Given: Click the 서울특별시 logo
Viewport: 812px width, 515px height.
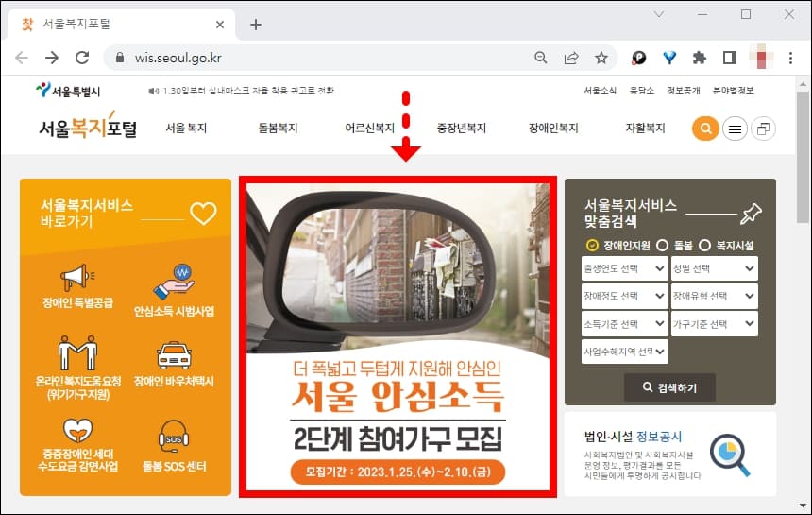Looking at the screenshot, I should pos(67,91).
